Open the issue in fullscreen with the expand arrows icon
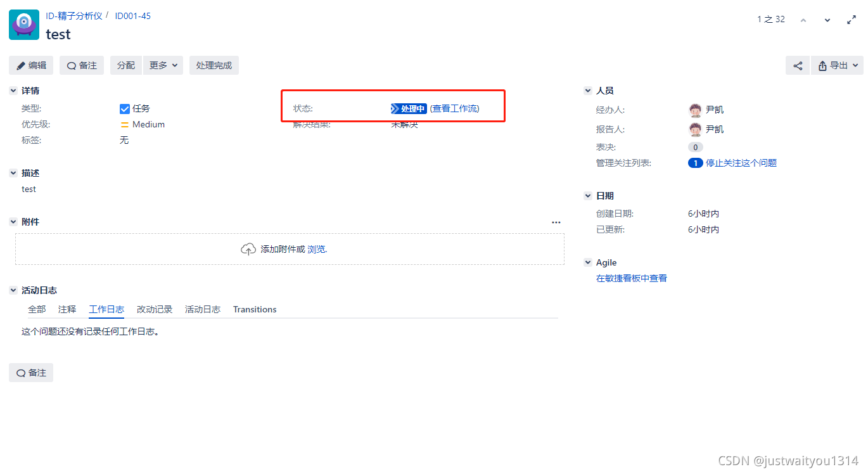The image size is (868, 474). pyautogui.click(x=852, y=19)
